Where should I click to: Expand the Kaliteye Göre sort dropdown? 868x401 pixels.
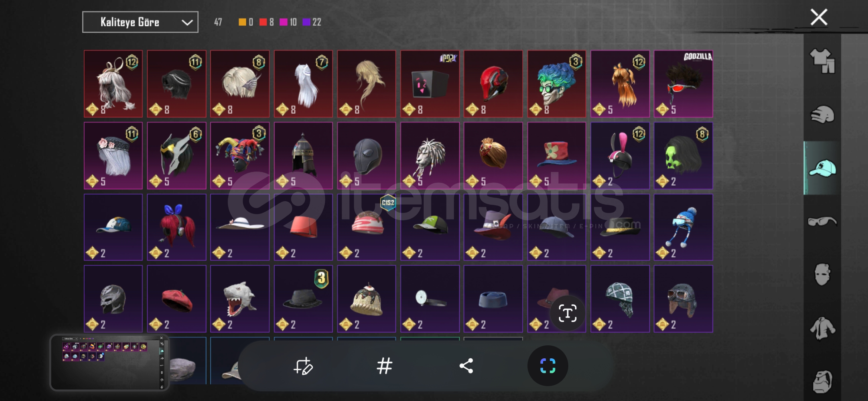tap(140, 22)
